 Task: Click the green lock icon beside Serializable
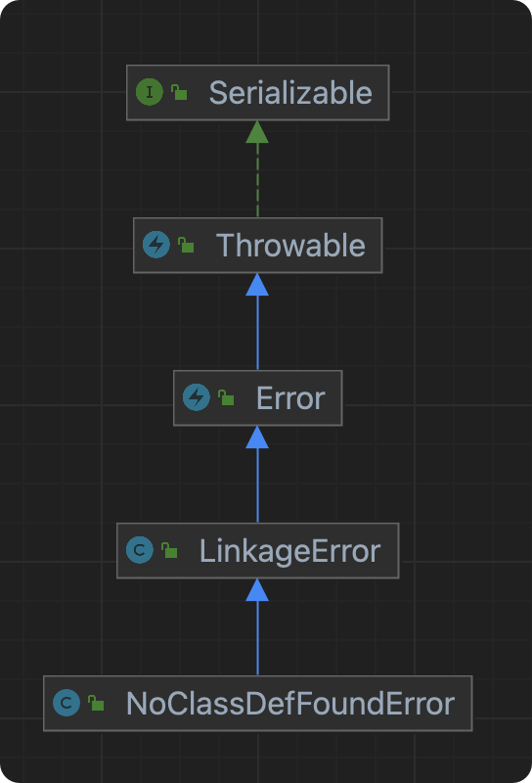[179, 92]
